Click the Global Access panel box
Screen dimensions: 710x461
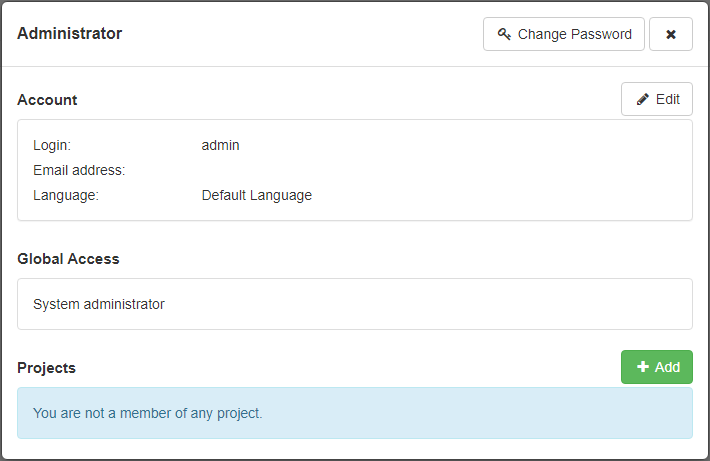coord(450,304)
